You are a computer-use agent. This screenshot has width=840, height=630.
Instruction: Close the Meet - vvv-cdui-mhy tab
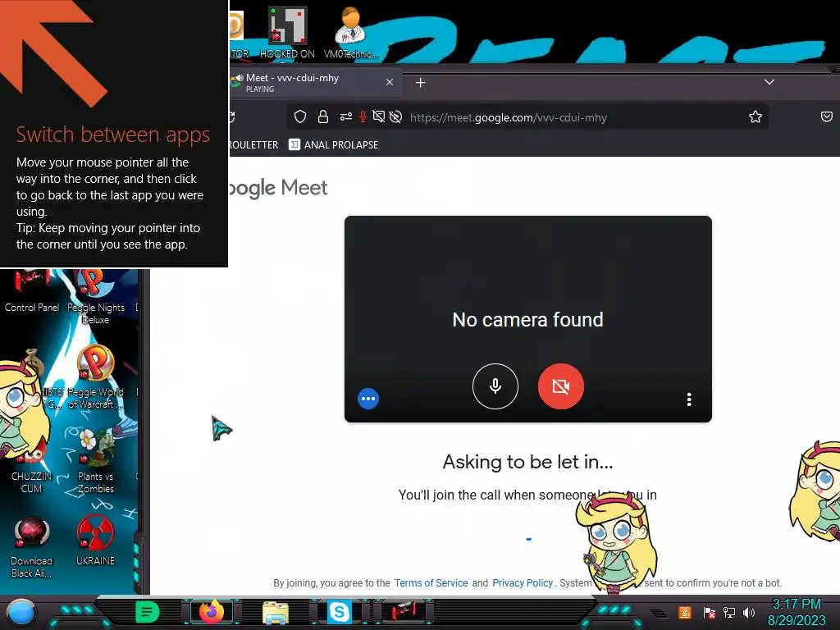pos(390,82)
